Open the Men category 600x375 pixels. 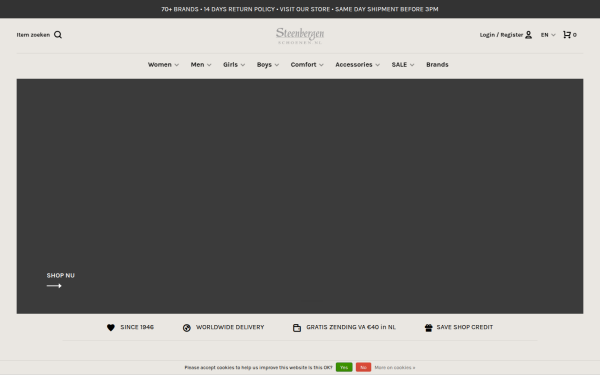[197, 65]
